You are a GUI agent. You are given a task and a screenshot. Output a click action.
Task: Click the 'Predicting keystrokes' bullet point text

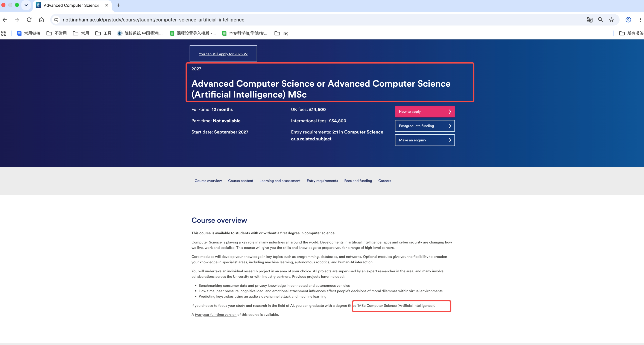tap(263, 297)
